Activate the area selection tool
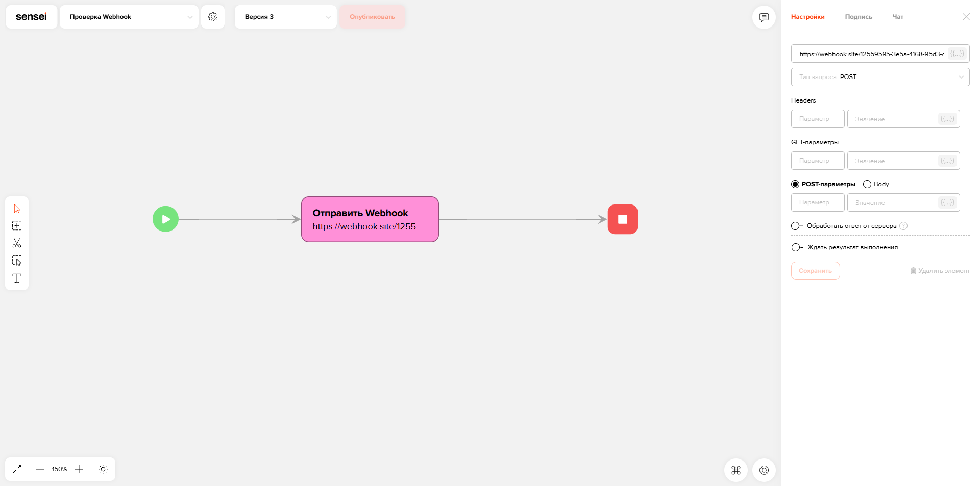Viewport: 980px width, 486px height. (17, 261)
